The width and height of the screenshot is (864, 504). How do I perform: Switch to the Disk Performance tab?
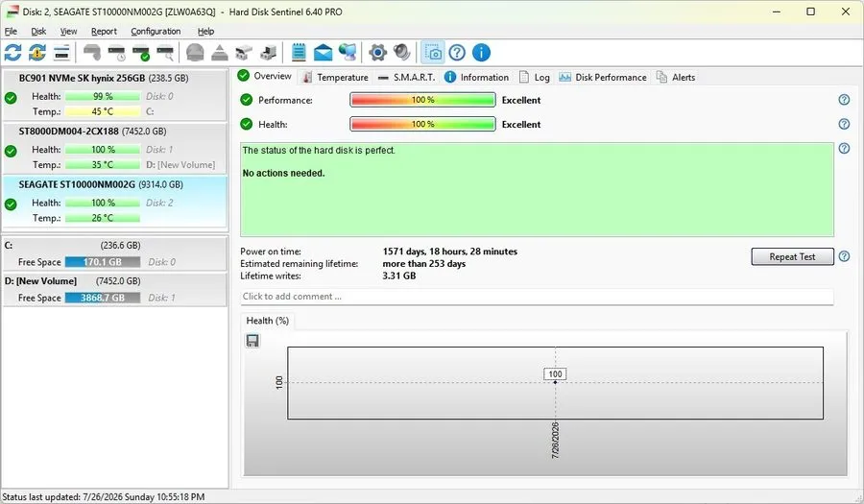[603, 77]
